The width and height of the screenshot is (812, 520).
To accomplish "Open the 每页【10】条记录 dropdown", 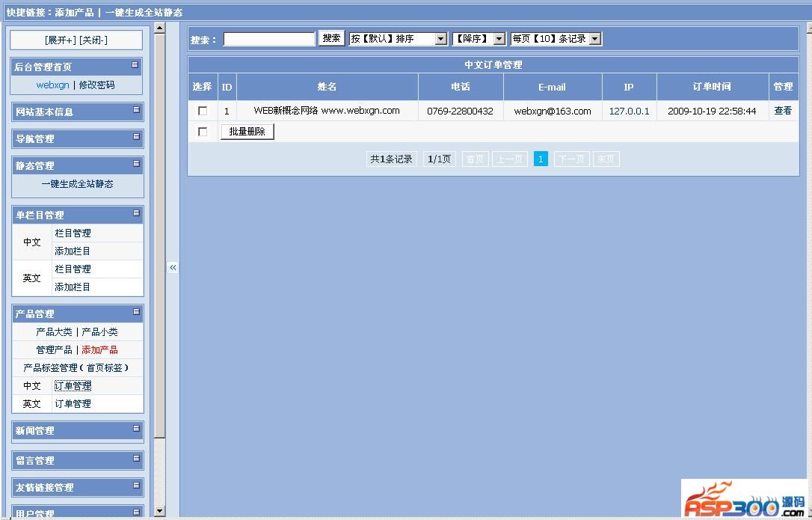I will click(x=556, y=39).
